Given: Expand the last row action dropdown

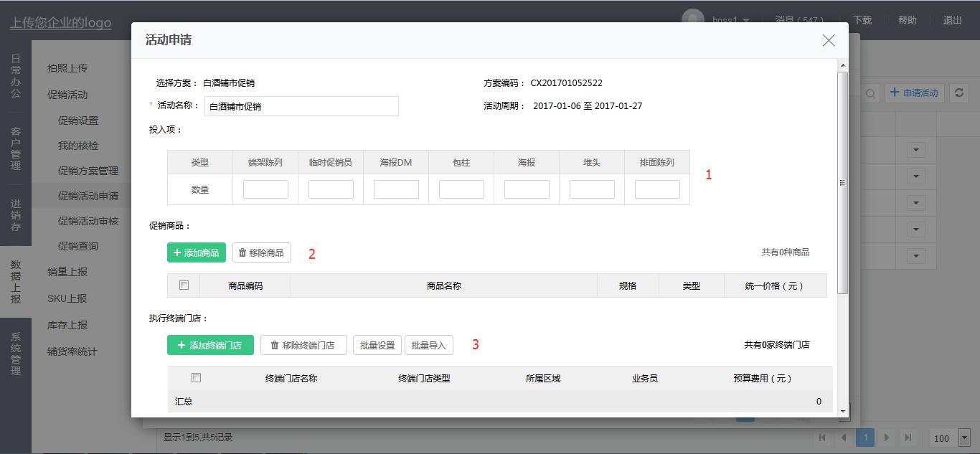Looking at the screenshot, I should click(915, 256).
